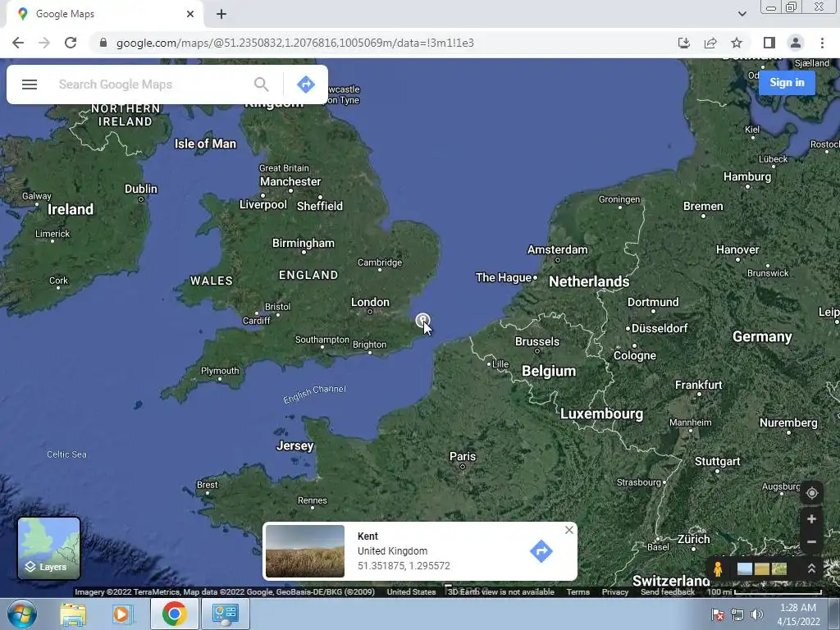Viewport: 840px width, 630px height.
Task: Switch to Chrome on the taskbar
Action: pyautogui.click(x=174, y=614)
